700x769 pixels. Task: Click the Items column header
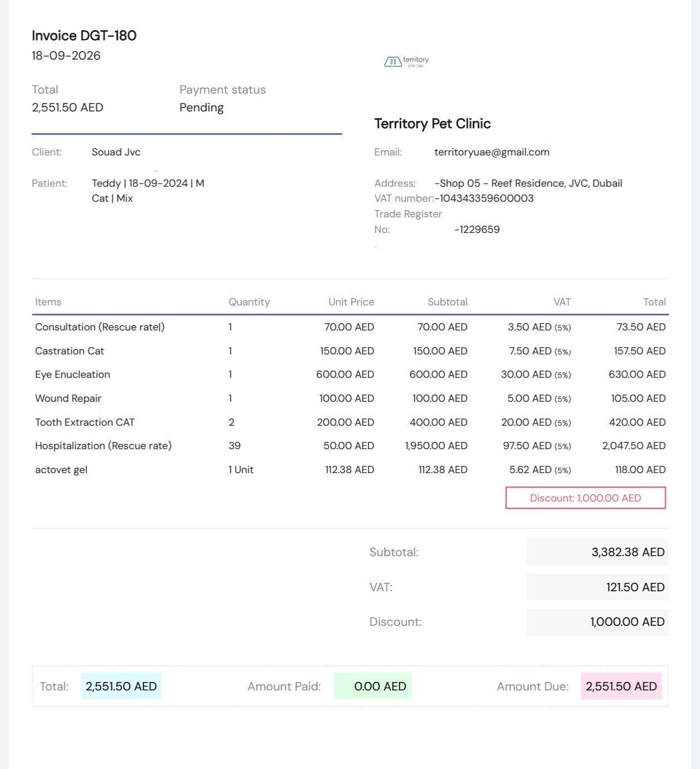click(48, 302)
